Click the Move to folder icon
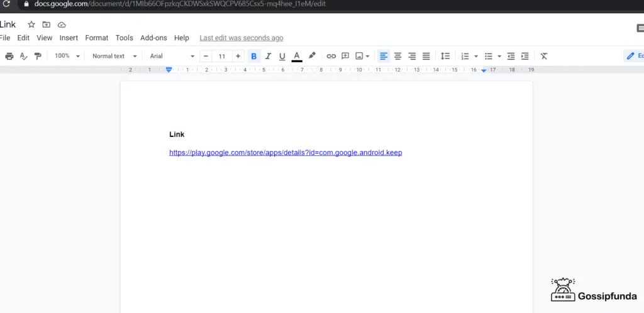 coord(47,25)
